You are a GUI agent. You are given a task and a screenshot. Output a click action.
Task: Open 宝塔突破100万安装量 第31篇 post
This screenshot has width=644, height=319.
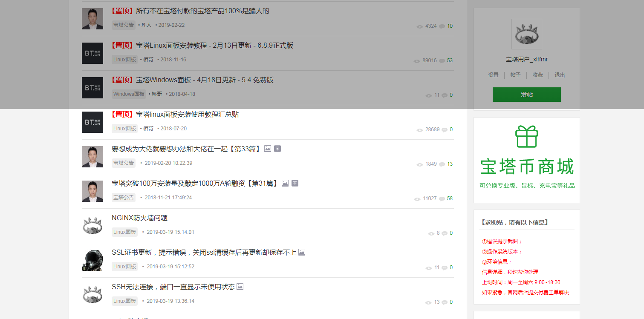pos(195,184)
